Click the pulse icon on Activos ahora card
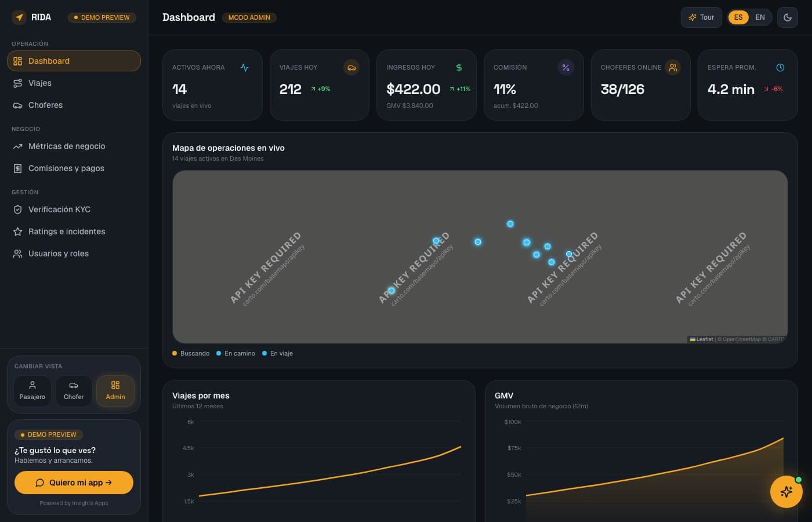Image resolution: width=812 pixels, height=522 pixels. click(245, 67)
